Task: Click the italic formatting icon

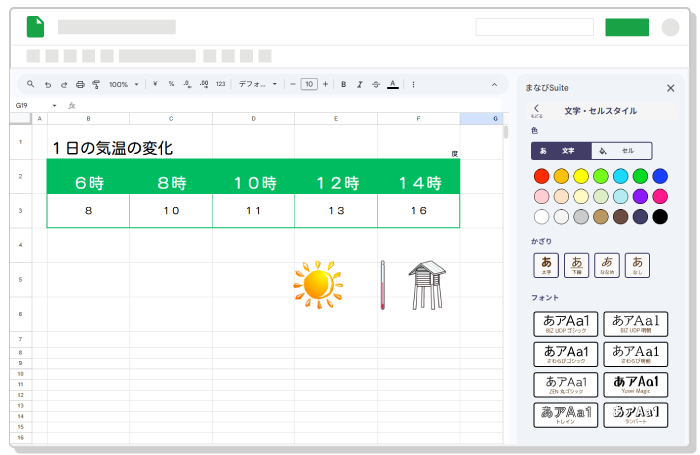Action: coord(359,84)
